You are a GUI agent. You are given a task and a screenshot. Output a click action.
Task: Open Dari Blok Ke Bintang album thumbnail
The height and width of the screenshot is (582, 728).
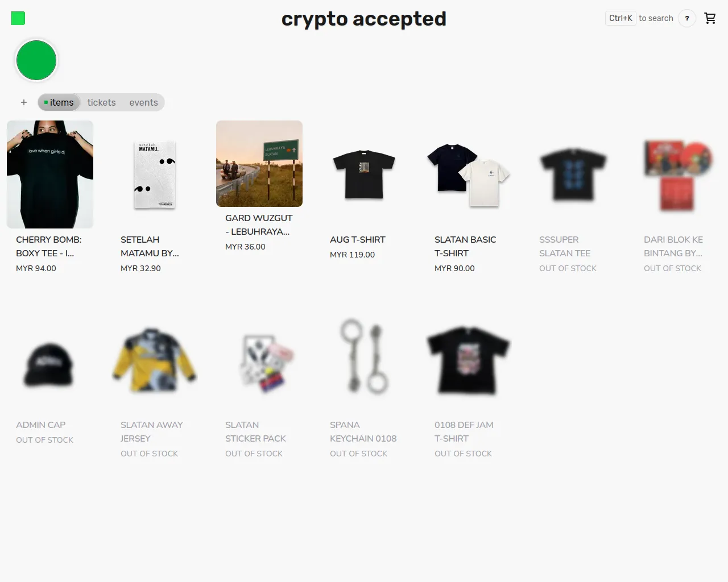tap(678, 174)
